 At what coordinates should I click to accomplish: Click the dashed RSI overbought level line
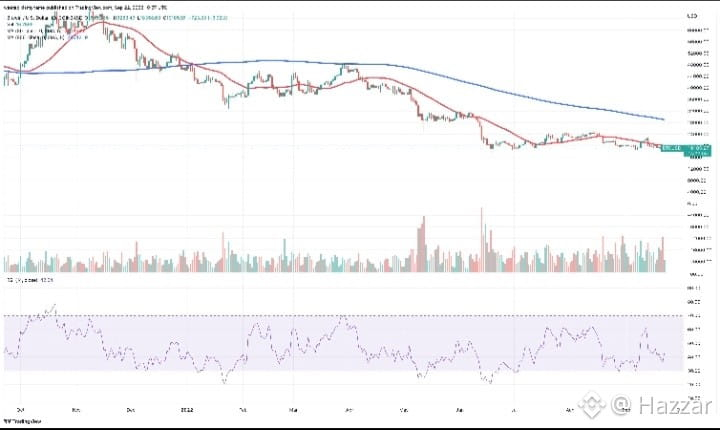click(x=343, y=316)
